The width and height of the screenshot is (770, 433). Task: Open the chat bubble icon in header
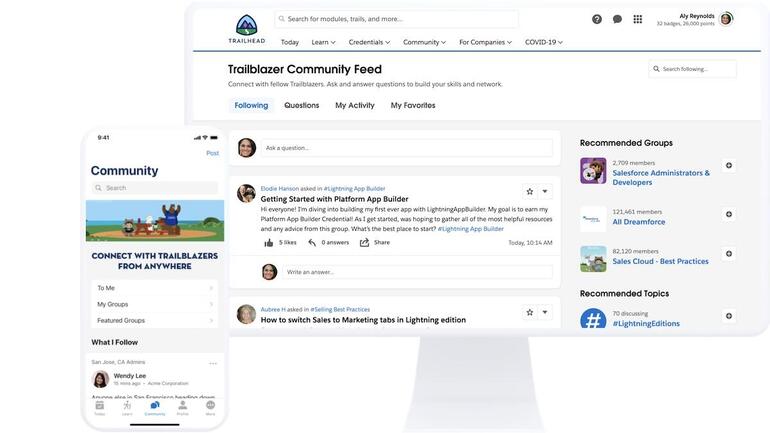tap(617, 19)
